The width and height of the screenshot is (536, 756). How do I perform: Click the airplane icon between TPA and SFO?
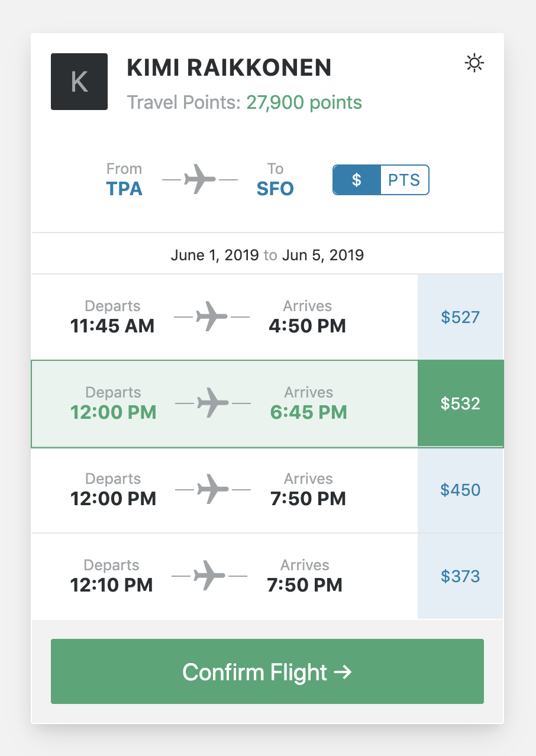tap(200, 179)
